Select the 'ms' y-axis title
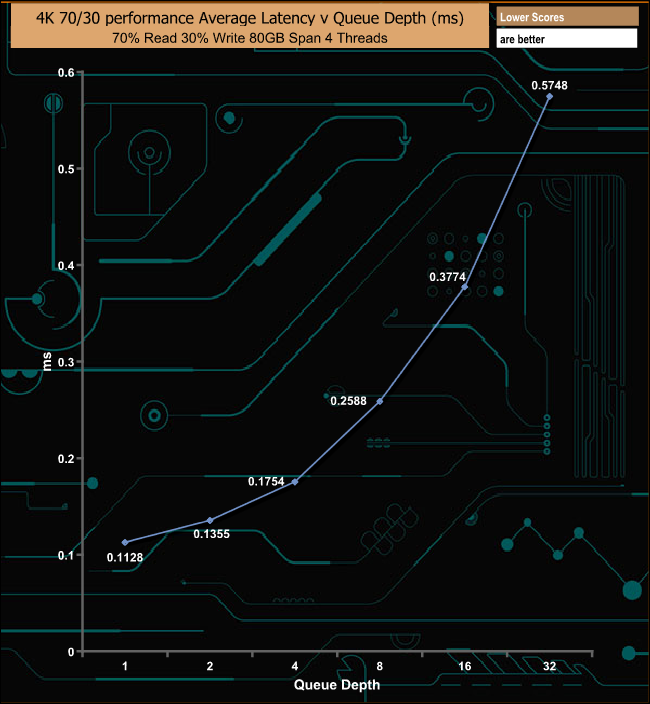The width and height of the screenshot is (650, 704). [47, 361]
